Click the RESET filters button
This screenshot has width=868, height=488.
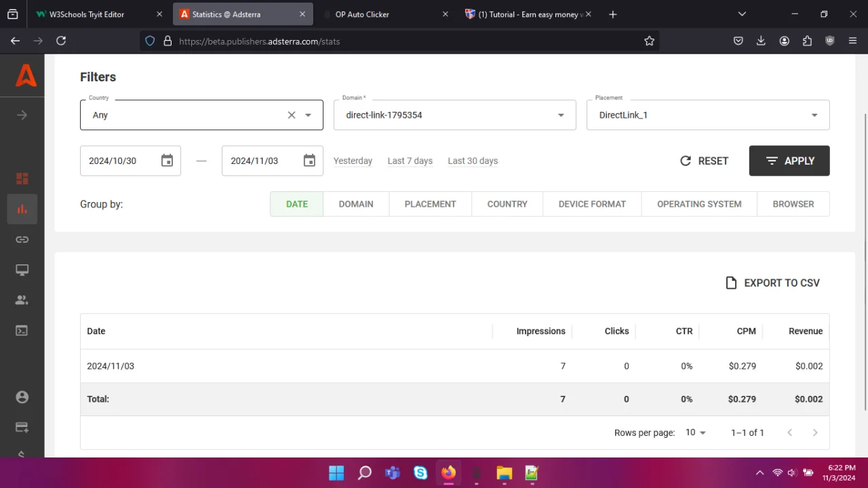point(704,161)
